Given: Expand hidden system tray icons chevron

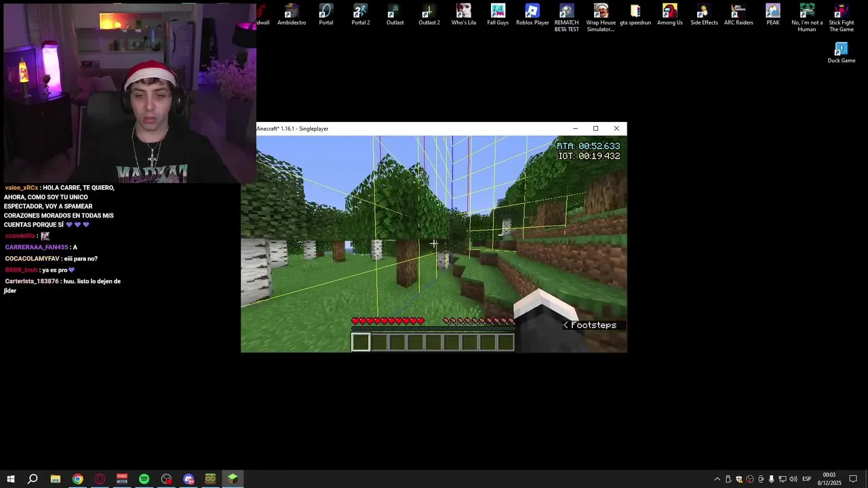Looking at the screenshot, I should click(717, 479).
